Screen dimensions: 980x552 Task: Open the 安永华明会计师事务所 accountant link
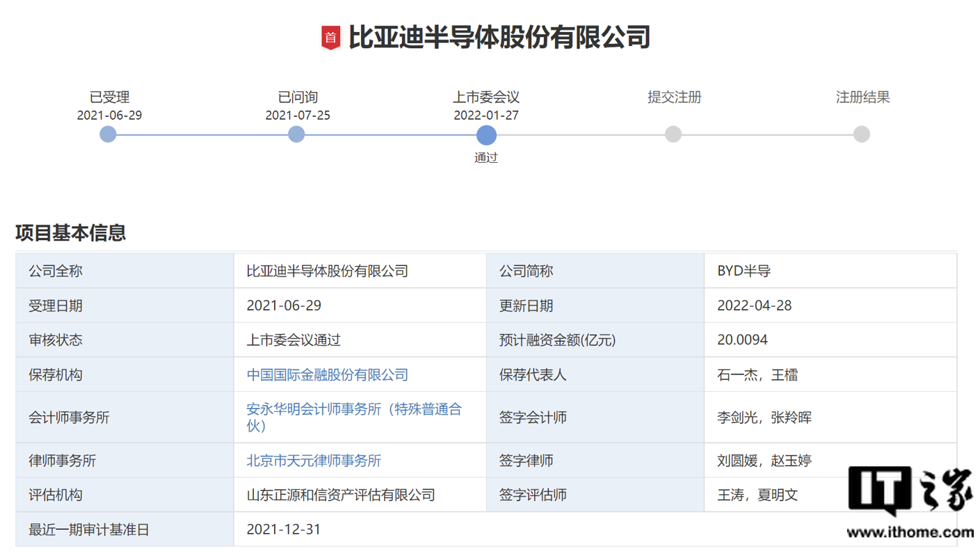(355, 409)
